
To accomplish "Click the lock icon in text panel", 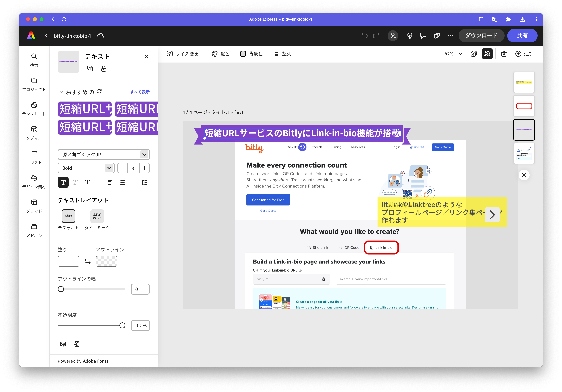I will [x=104, y=69].
